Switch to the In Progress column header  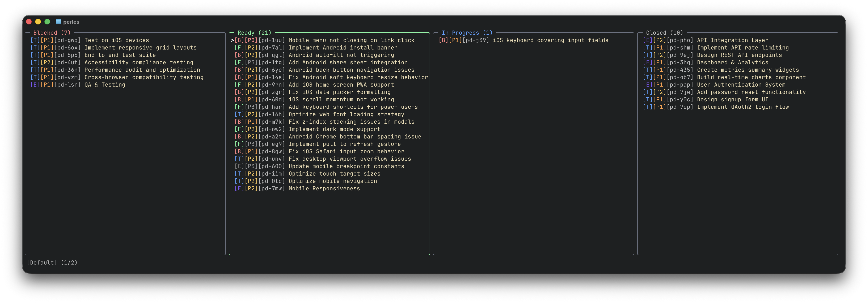click(x=467, y=33)
